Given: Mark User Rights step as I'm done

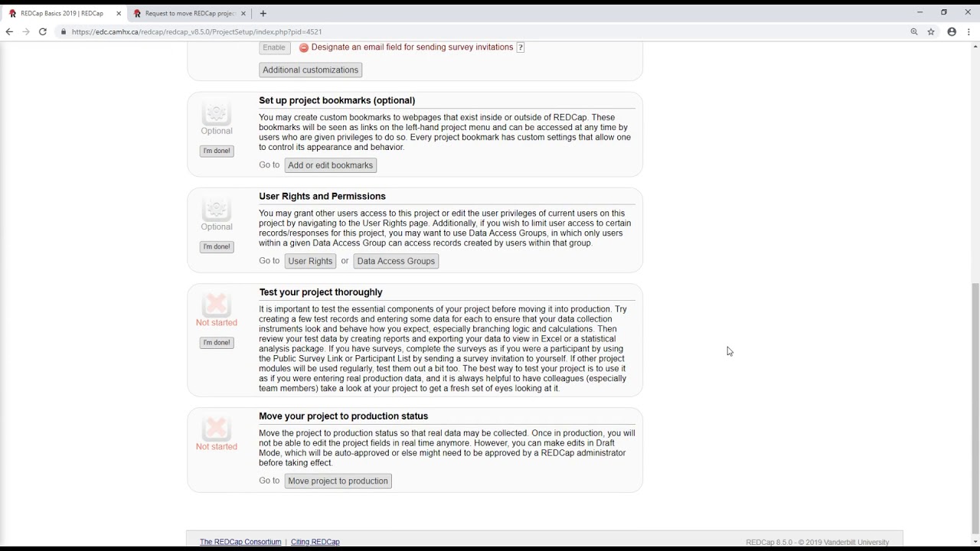Looking at the screenshot, I should [217, 246].
